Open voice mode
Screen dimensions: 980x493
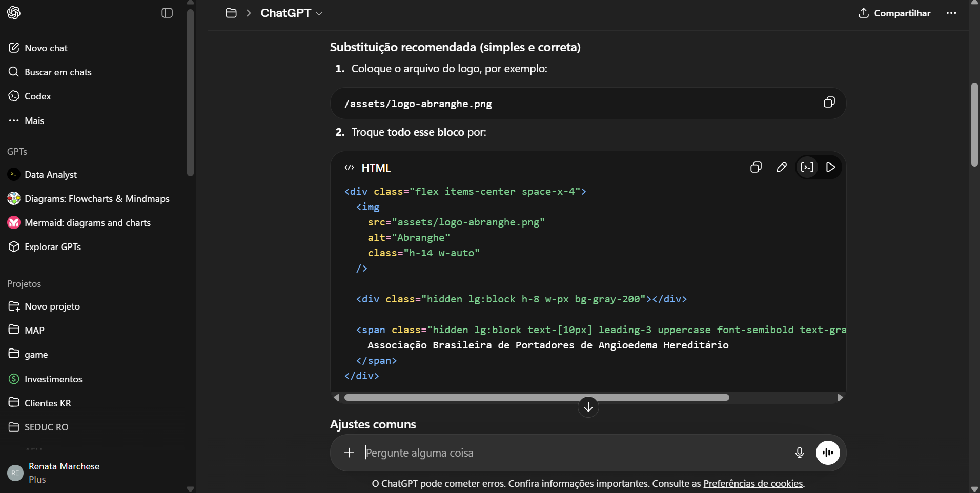point(828,453)
